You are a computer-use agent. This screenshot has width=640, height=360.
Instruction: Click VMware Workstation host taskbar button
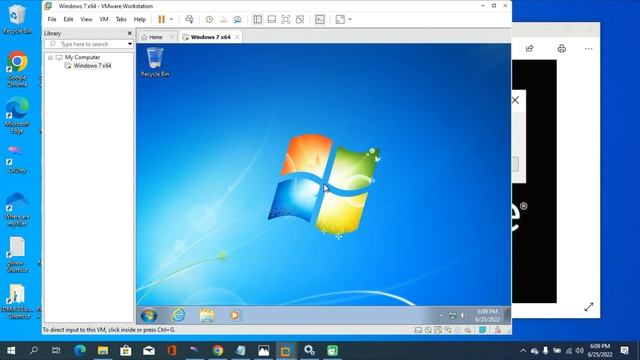[285, 350]
